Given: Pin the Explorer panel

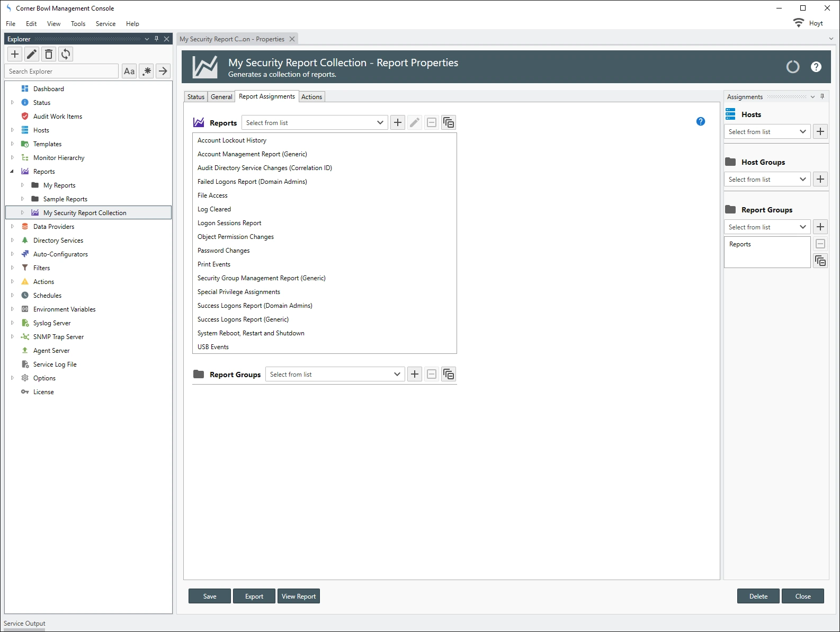Looking at the screenshot, I should click(156, 39).
